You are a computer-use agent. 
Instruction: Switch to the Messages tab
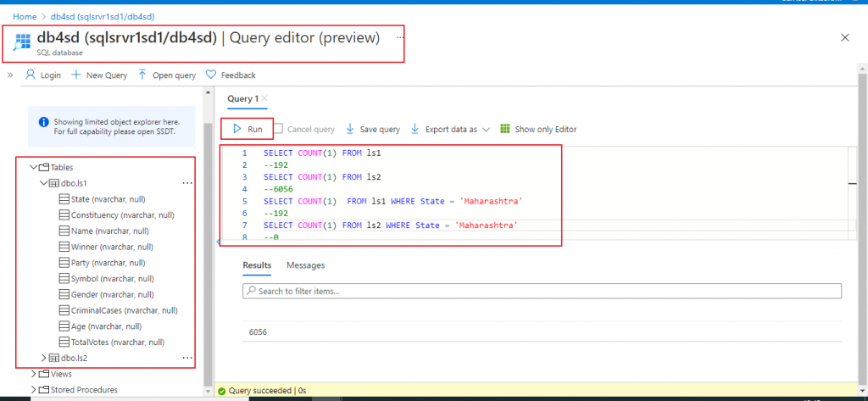pos(305,265)
